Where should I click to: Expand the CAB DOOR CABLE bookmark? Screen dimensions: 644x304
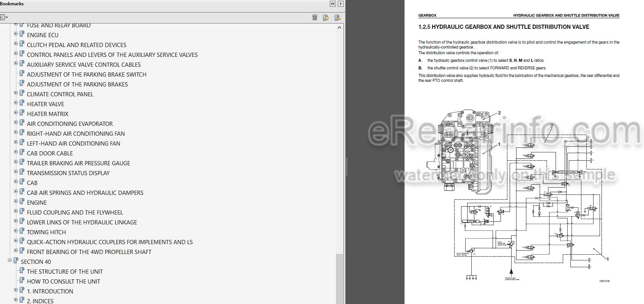pos(16,152)
